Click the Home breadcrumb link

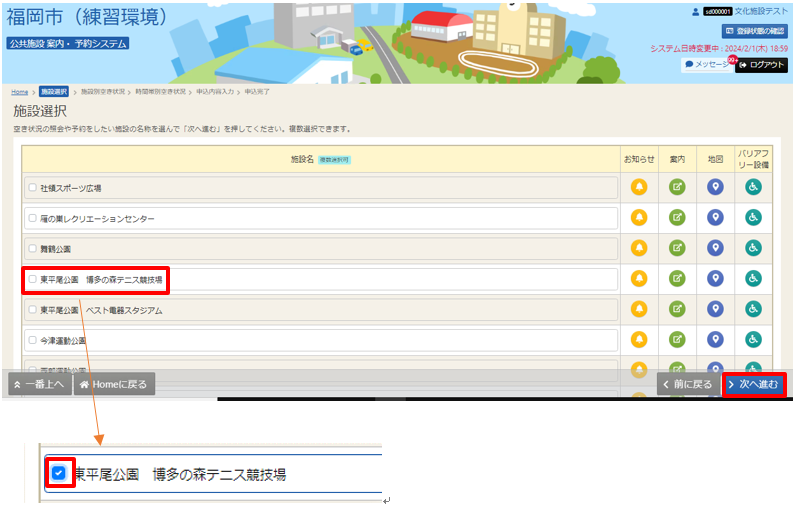point(19,91)
